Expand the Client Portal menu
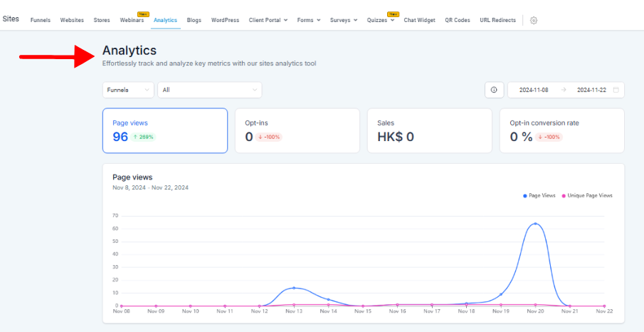 point(268,20)
